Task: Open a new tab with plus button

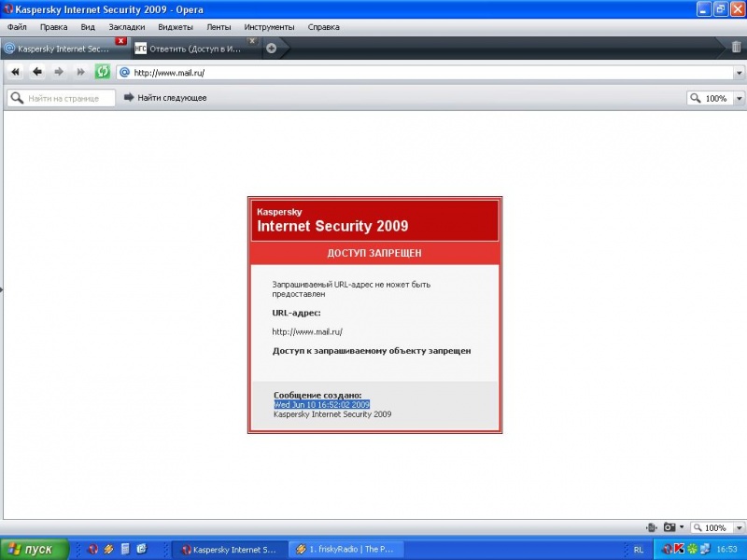Action: click(x=272, y=48)
